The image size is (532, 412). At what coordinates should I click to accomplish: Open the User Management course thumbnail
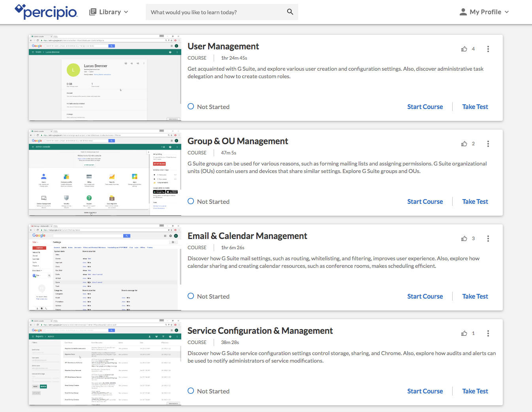(x=105, y=78)
